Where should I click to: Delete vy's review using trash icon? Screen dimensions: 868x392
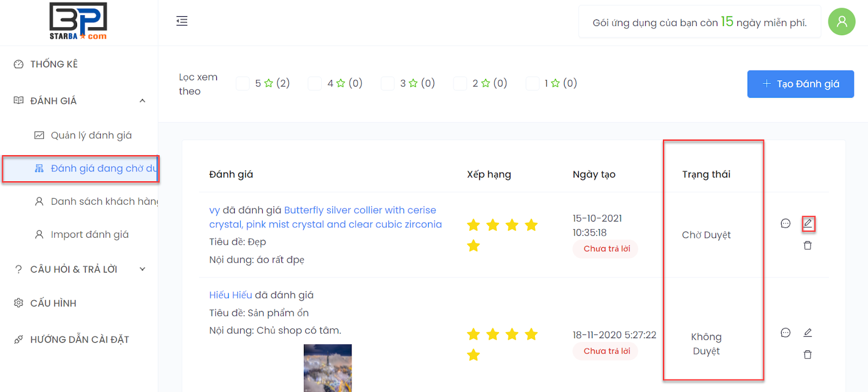(808, 245)
